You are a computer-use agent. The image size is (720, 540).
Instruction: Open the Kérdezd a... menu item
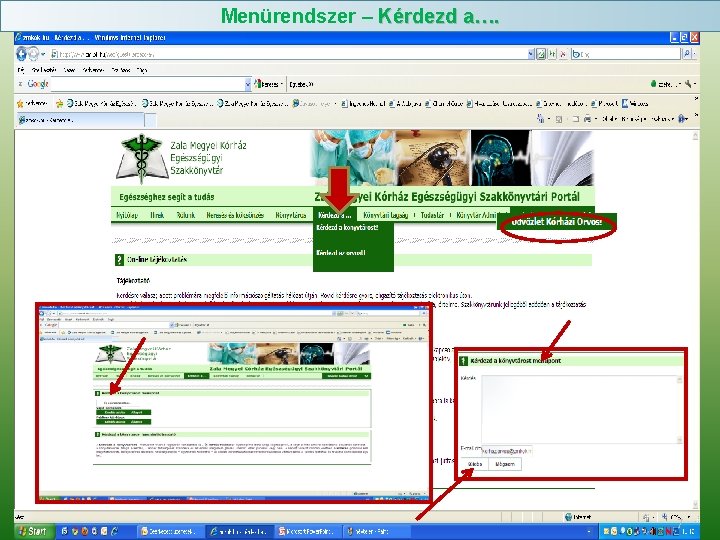pyautogui.click(x=334, y=215)
